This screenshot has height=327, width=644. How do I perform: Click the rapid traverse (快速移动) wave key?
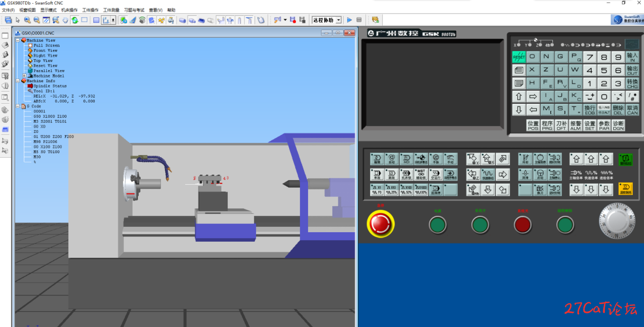coord(488,174)
